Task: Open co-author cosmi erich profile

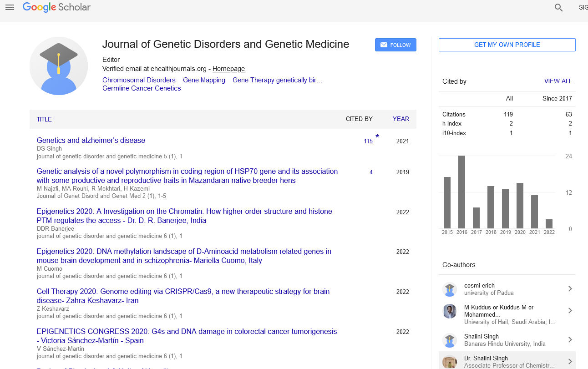Action: [479, 285]
